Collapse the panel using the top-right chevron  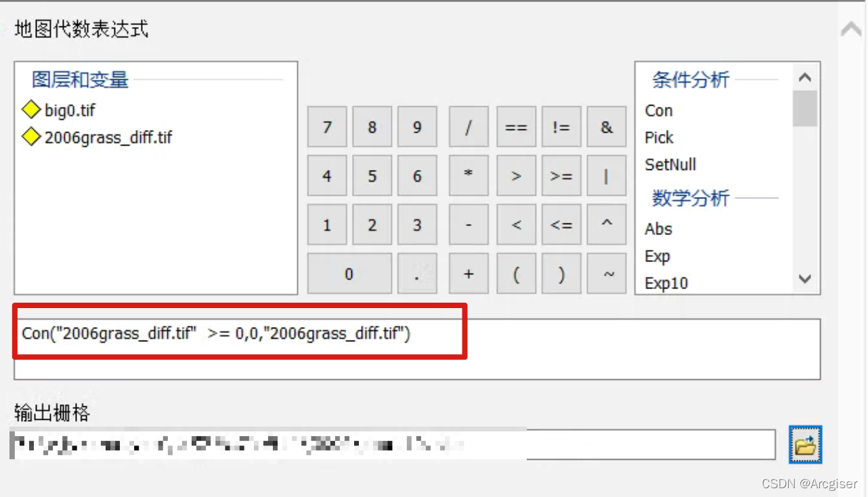[850, 30]
